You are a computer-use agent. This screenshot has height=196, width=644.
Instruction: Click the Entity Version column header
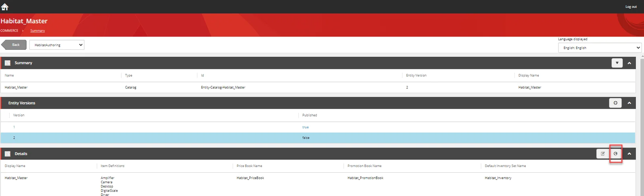point(416,76)
